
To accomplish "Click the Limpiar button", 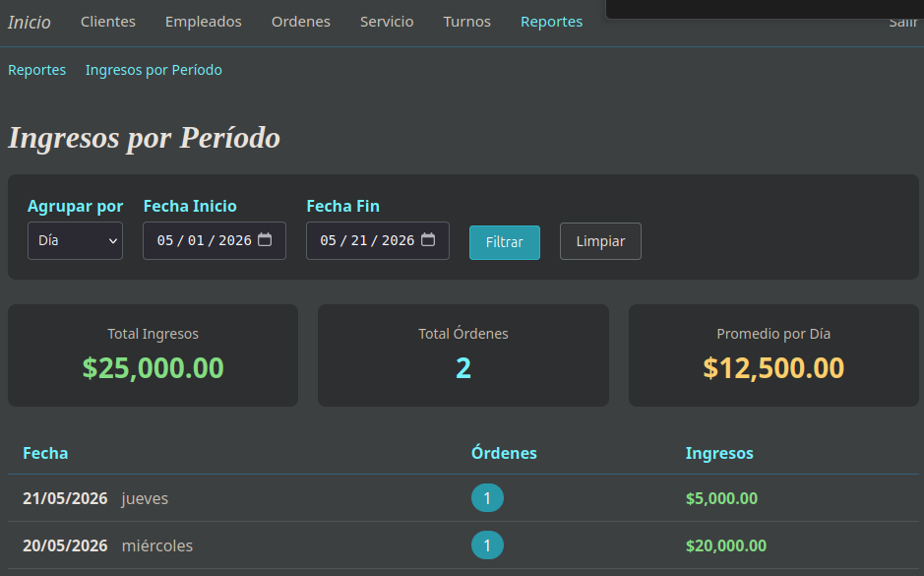I will coord(600,241).
